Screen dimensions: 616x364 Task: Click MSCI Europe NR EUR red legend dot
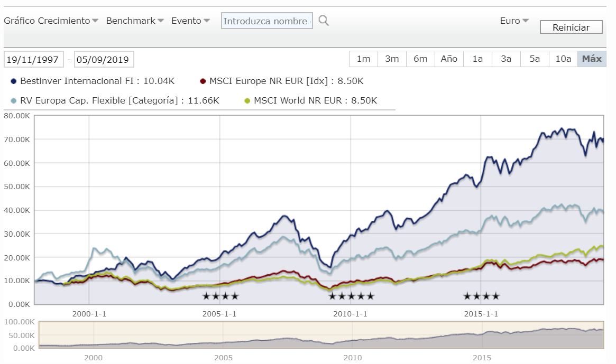point(203,81)
